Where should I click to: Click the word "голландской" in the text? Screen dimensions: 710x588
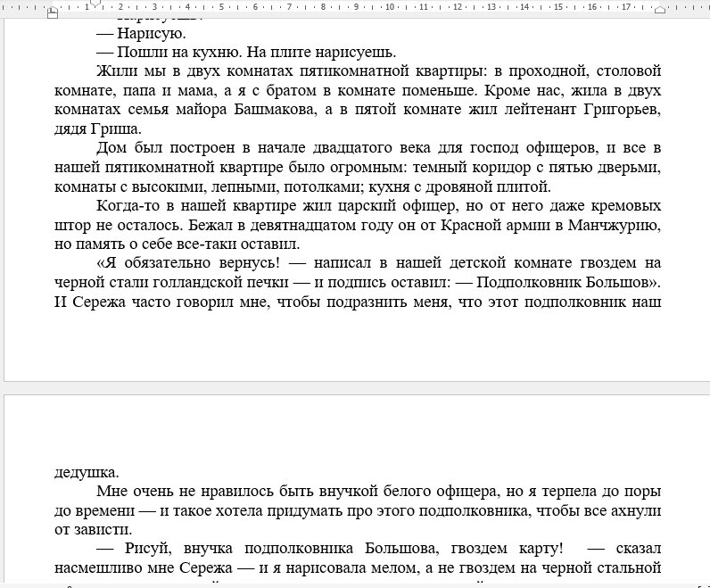[197, 282]
